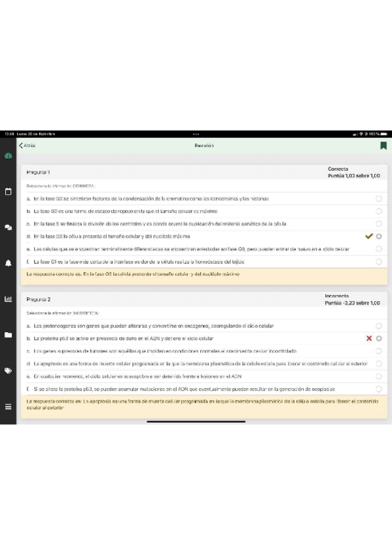Select 'En cualquier momento, el ciclo celular' radio
Screen dimensions: 392x555
coord(379,376)
